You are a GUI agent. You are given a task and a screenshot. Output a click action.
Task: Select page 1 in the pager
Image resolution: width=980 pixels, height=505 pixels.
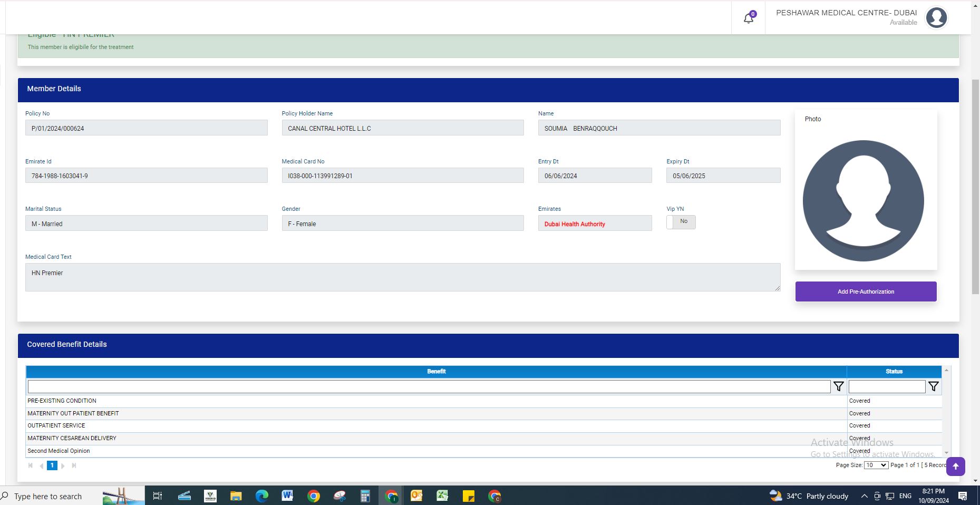52,465
